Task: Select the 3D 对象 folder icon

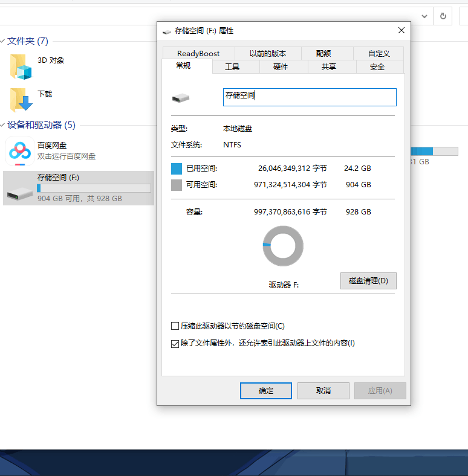Action: tap(21, 67)
